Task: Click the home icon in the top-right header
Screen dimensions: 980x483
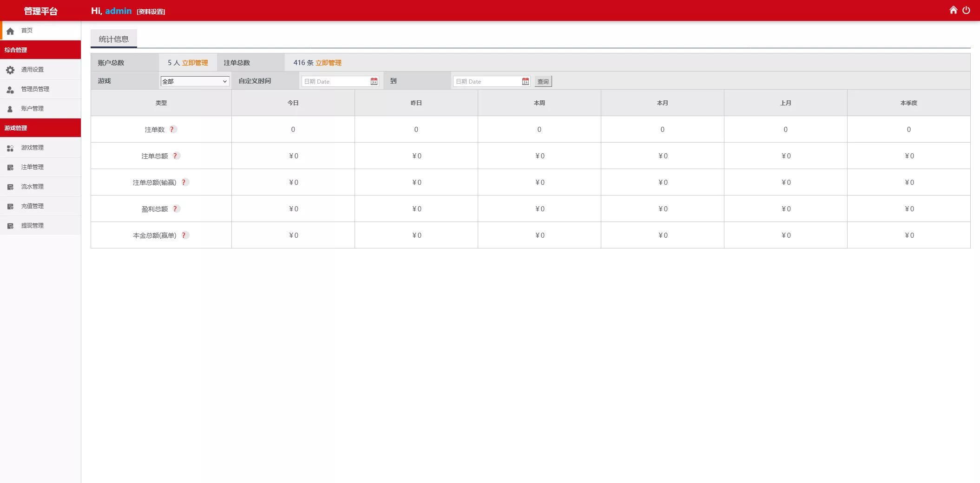Action: (953, 10)
